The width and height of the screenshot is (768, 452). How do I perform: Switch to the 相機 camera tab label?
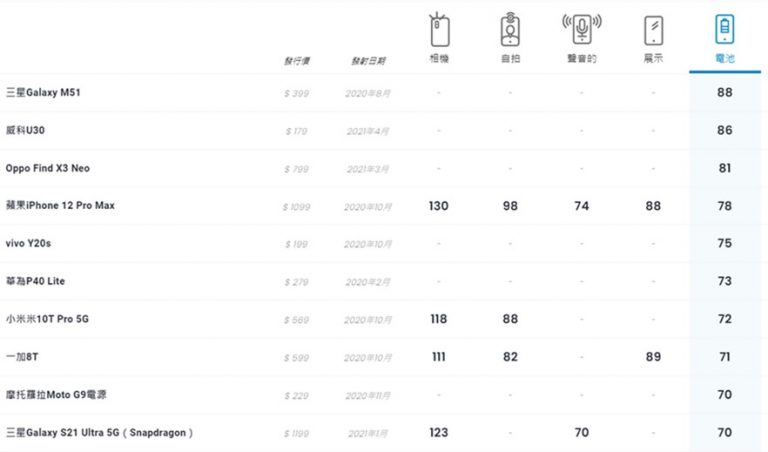(x=439, y=59)
